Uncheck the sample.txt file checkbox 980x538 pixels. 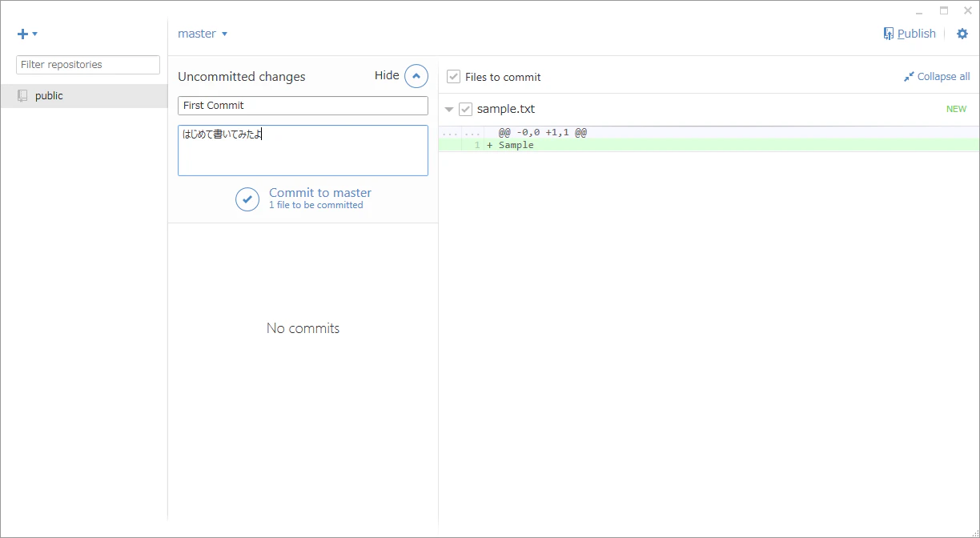465,110
